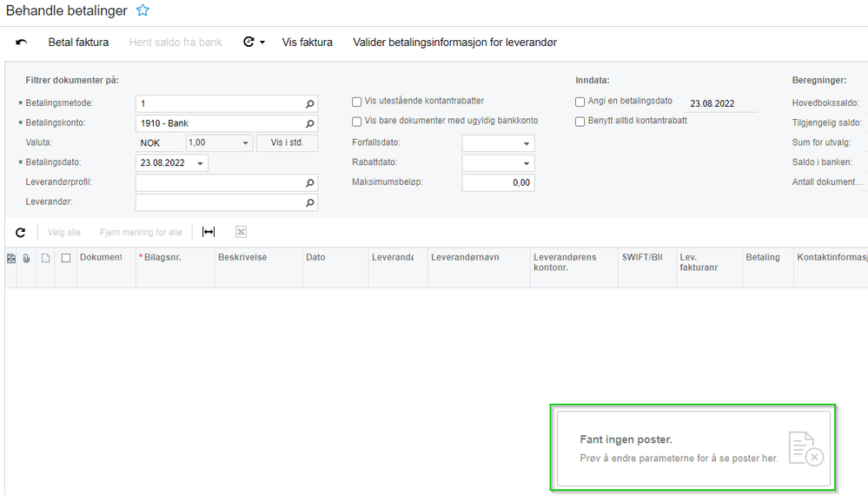Add page to favorites with star icon
Screen dimensions: 868x495
tap(142, 10)
